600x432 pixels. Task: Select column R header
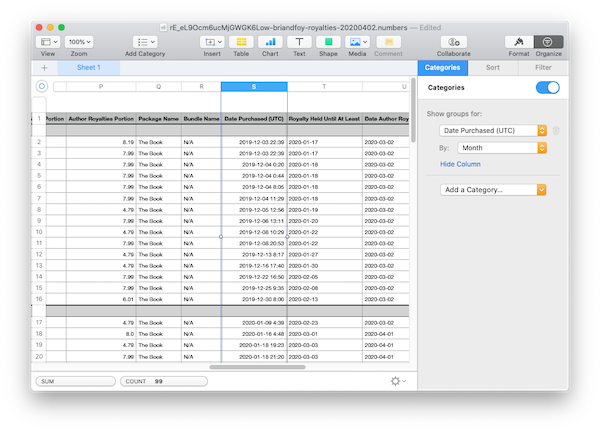(201, 87)
